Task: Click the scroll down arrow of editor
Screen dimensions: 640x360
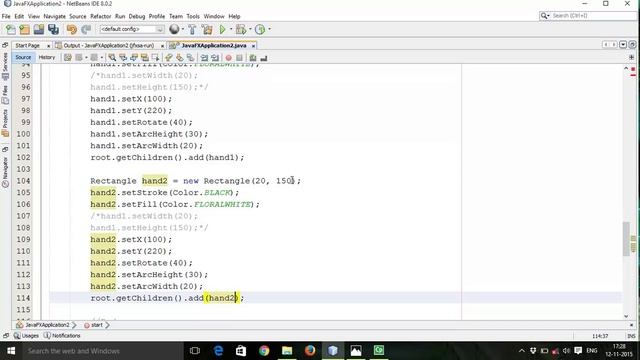Action: [626, 316]
